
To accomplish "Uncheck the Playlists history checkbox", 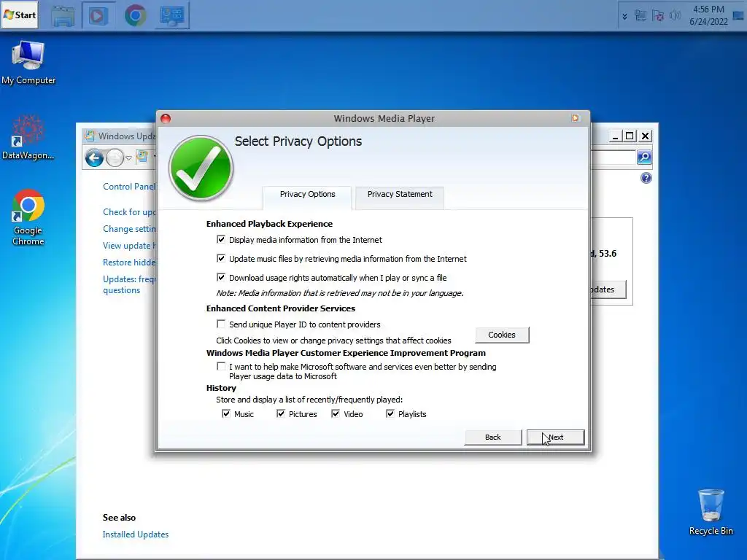I will tap(390, 414).
